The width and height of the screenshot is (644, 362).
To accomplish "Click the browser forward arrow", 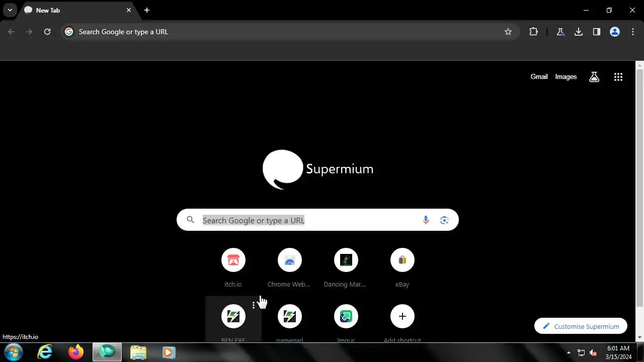I will click(29, 32).
